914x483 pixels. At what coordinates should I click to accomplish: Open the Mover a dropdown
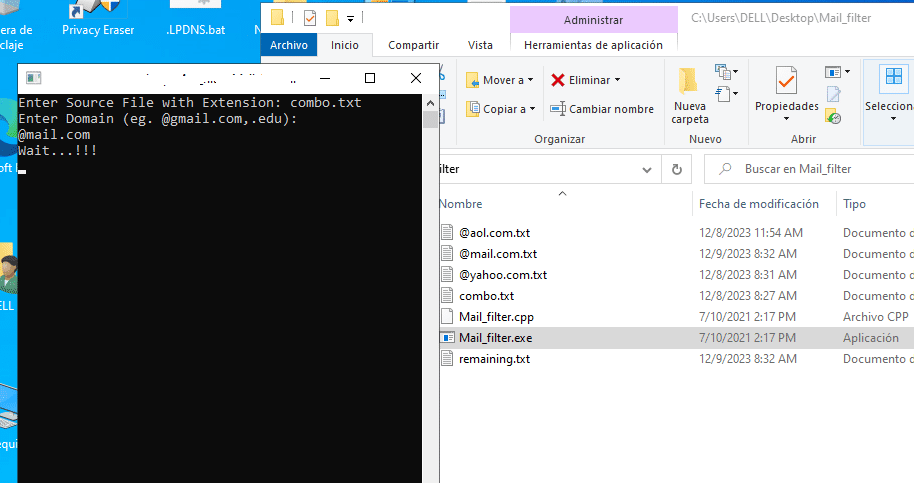500,80
